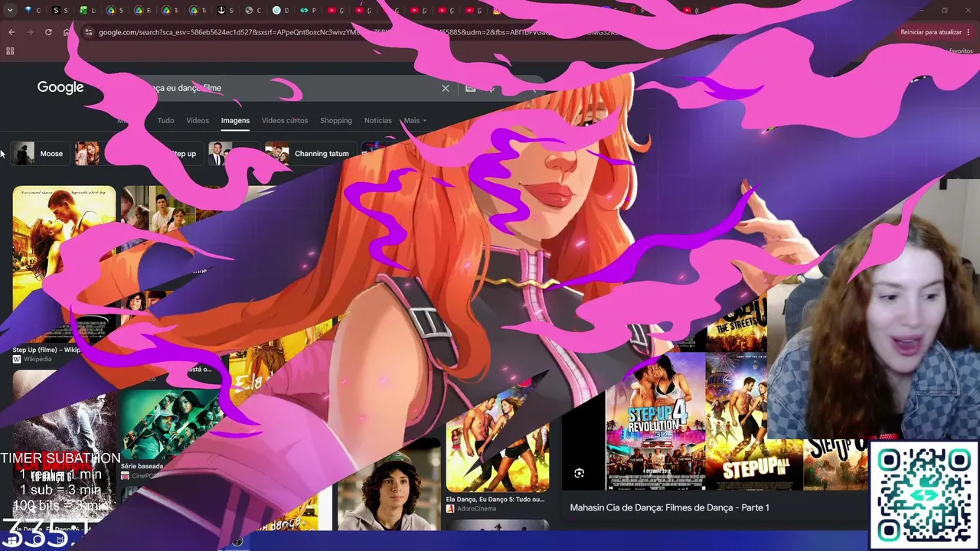Switch to the Notícias tab
Screen dimensions: 980x551
377,120
